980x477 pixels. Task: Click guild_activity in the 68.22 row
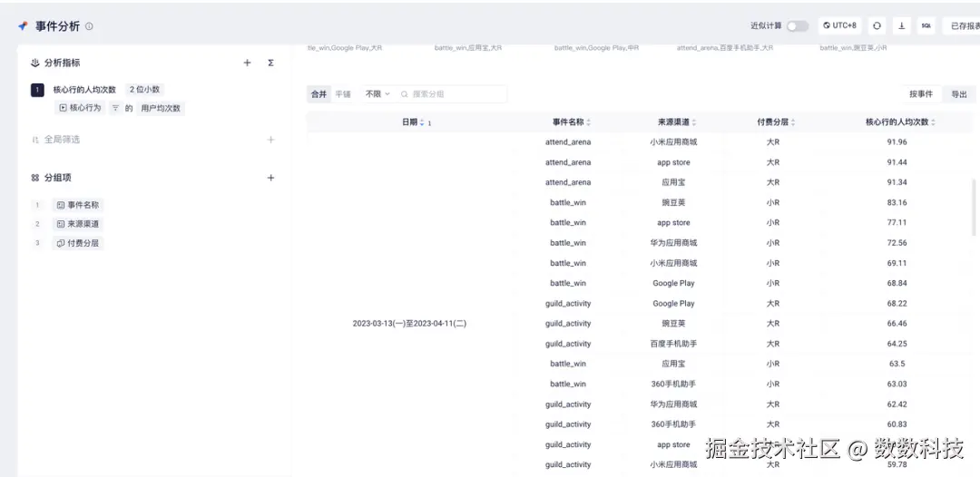(567, 304)
